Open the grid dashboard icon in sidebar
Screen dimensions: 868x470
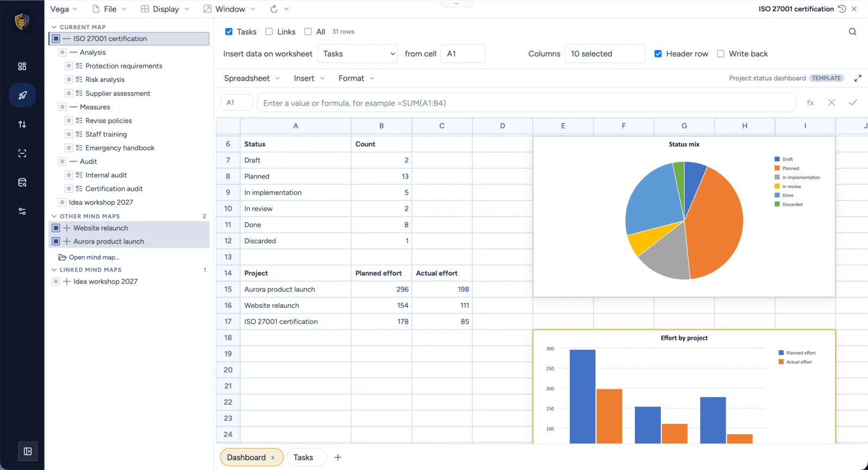22,66
